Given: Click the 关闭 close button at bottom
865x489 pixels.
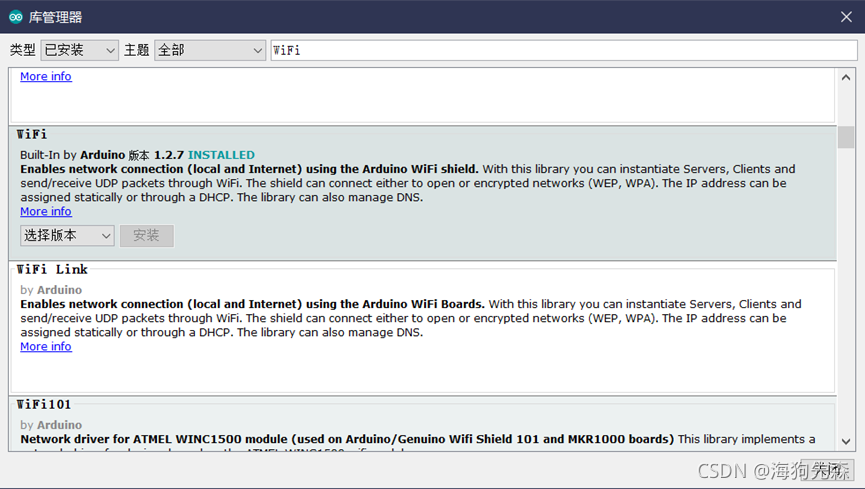Looking at the screenshot, I should 827,470.
